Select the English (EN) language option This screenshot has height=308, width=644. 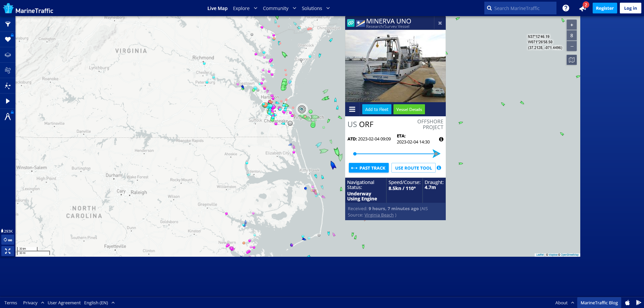[96, 303]
